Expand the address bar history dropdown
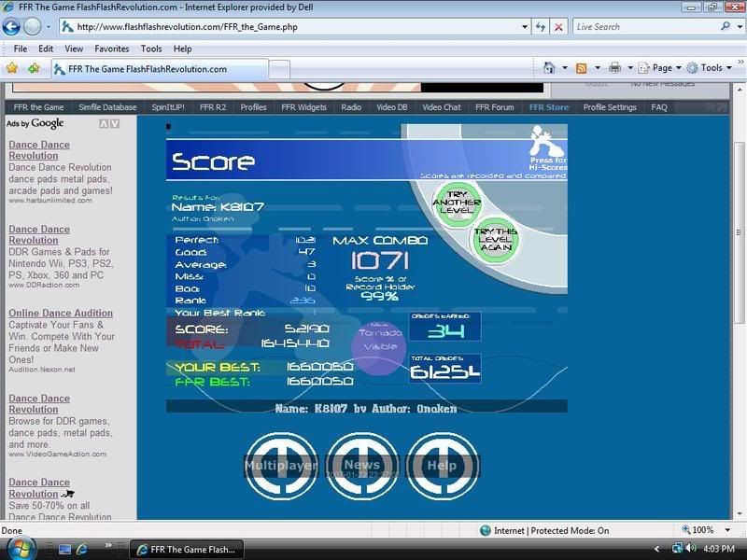747x560 pixels. [525, 27]
